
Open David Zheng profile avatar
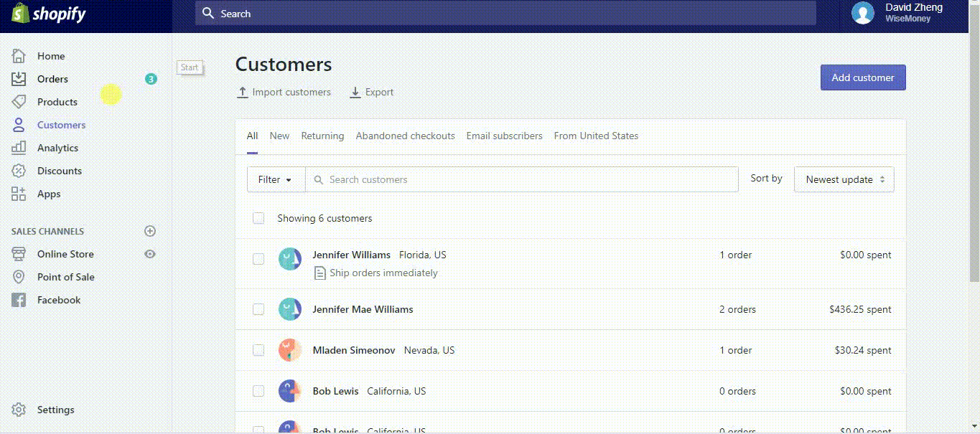click(862, 13)
